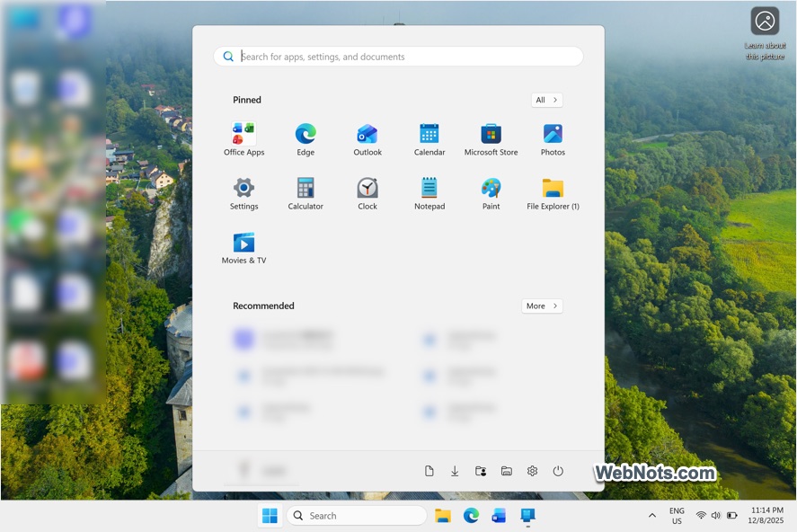Open Settings gear in Start footer

click(x=532, y=471)
